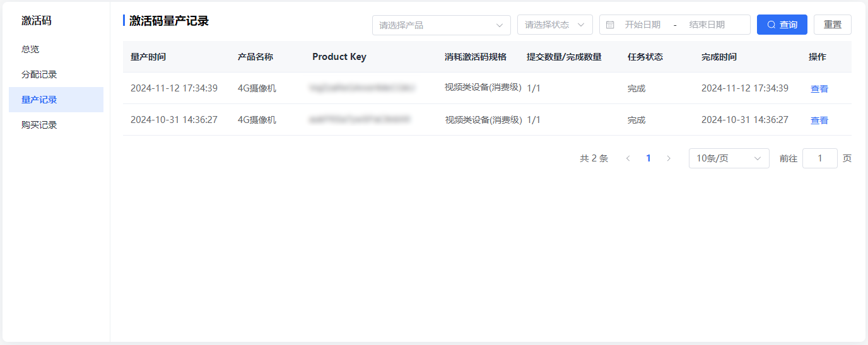Click the calendar icon in date range
868x345 pixels.
(610, 25)
